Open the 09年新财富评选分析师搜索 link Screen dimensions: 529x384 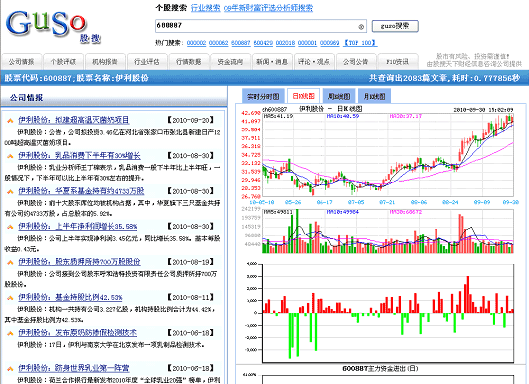pyautogui.click(x=268, y=8)
